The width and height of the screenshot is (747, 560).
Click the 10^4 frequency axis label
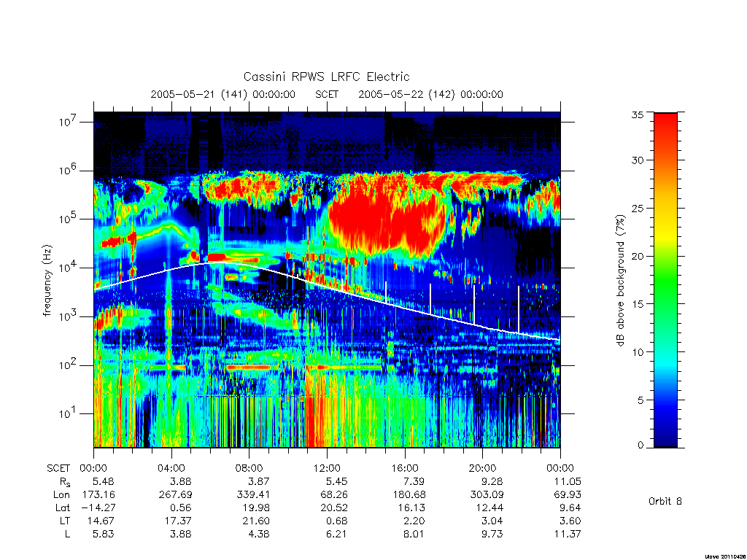[x=69, y=268]
